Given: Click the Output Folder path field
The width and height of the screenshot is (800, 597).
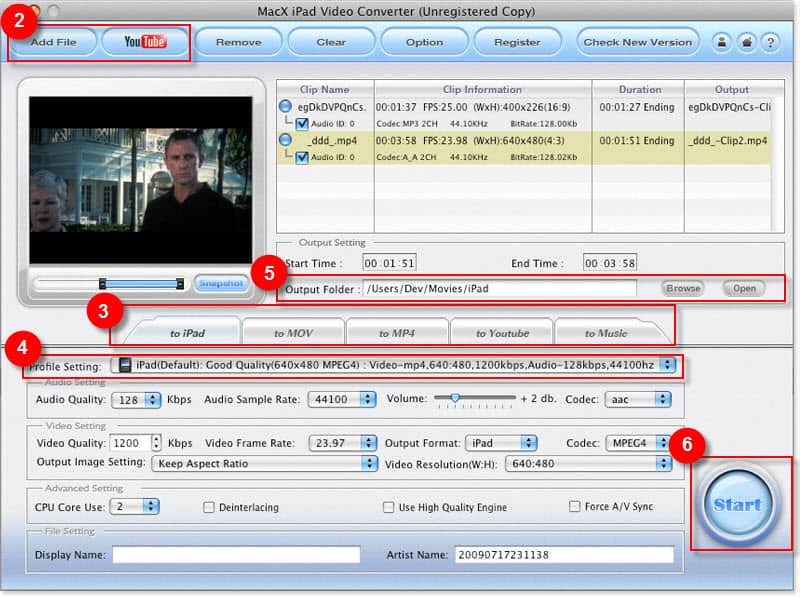Looking at the screenshot, I should pos(499,289).
